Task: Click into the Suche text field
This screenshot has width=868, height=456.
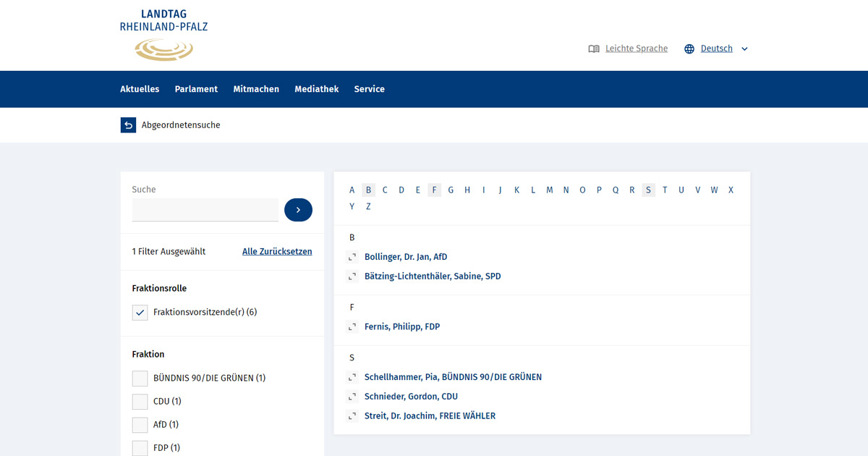Action: [x=205, y=210]
